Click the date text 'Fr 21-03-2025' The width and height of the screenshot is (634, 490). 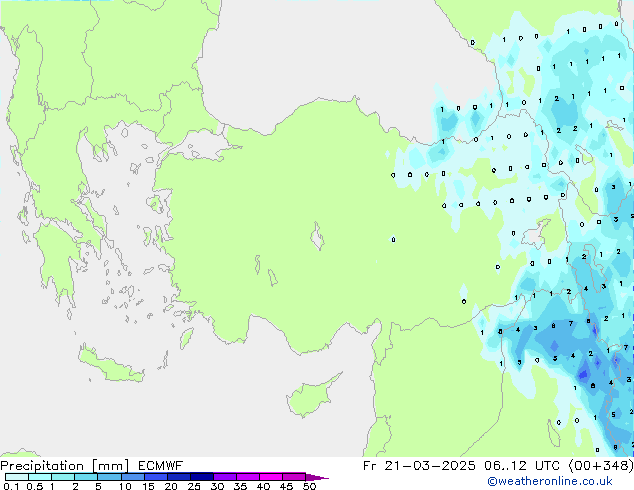pyautogui.click(x=419, y=466)
